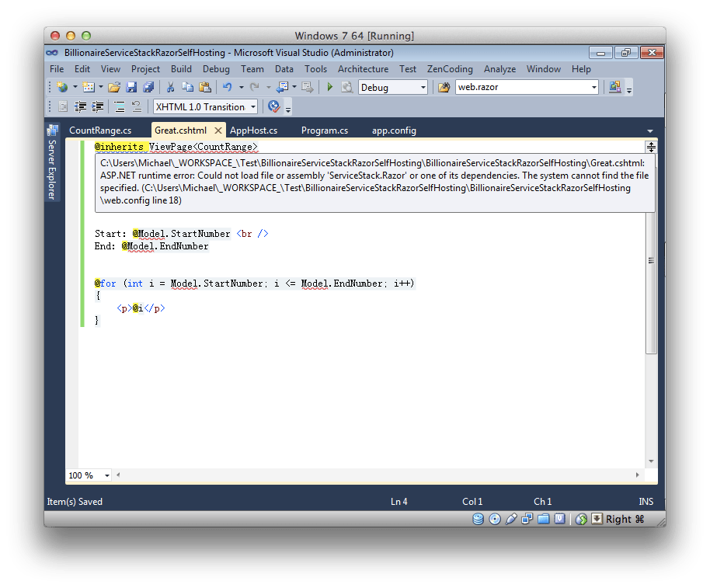Image resolution: width=710 pixels, height=588 pixels.
Task: Save the current file with the floppy disk icon
Action: pyautogui.click(x=131, y=87)
